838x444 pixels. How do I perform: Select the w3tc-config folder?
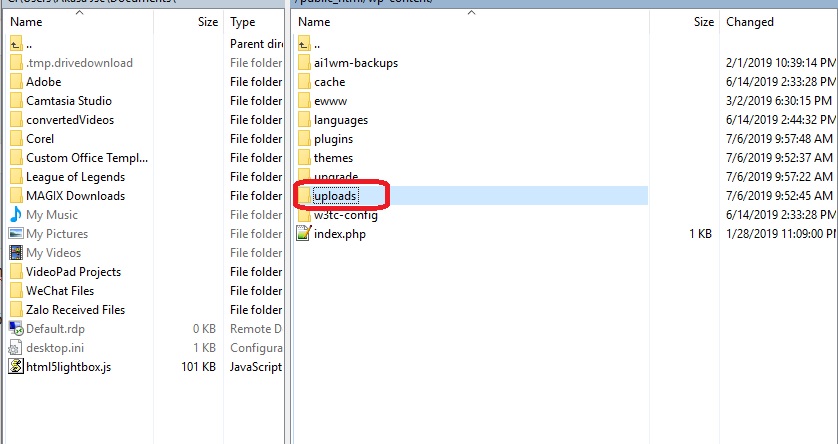345,215
